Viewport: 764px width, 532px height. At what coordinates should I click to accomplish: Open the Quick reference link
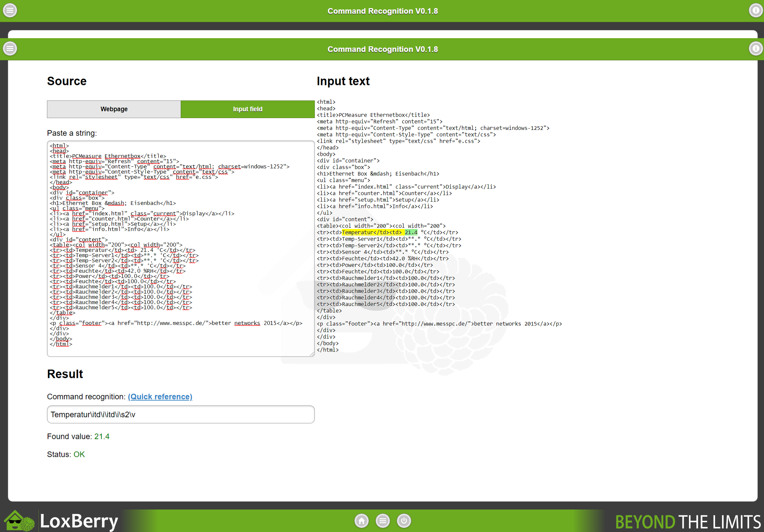coord(160,397)
